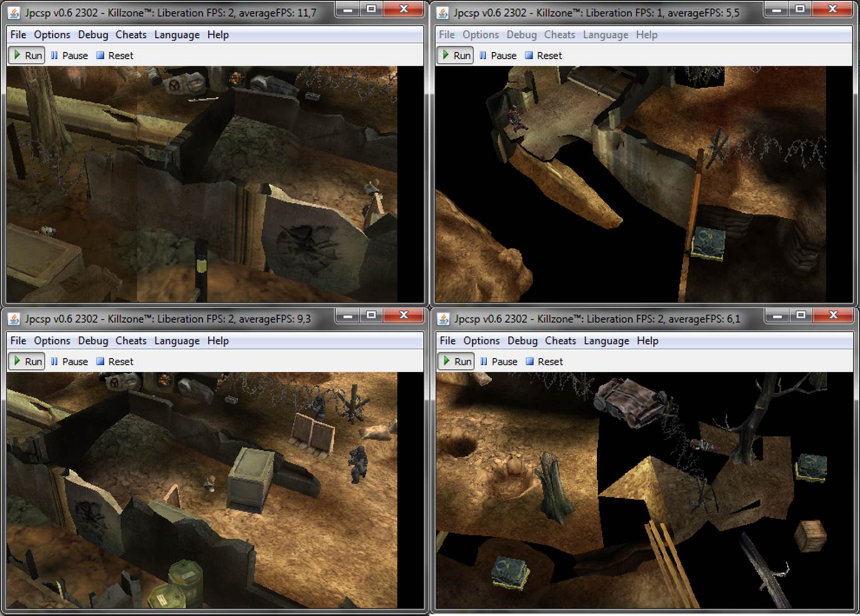Image resolution: width=860 pixels, height=616 pixels.
Task: Click Run in the averageFPS 6,1 window
Action: [x=456, y=362]
